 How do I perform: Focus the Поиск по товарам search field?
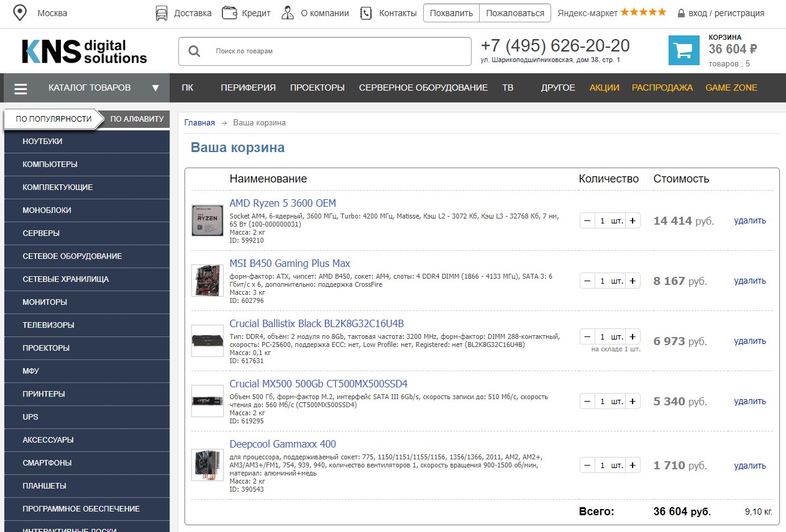325,52
